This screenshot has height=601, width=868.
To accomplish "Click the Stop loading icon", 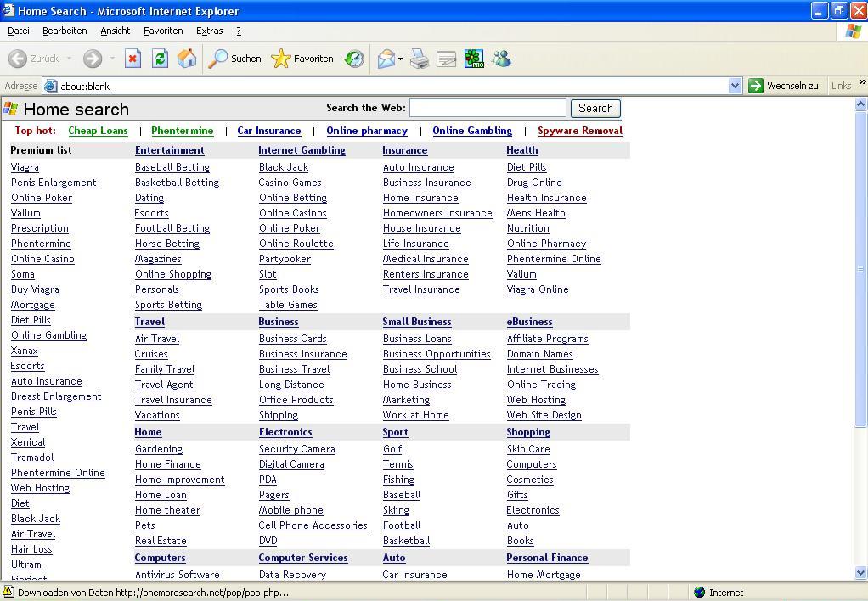I will click(x=132, y=58).
